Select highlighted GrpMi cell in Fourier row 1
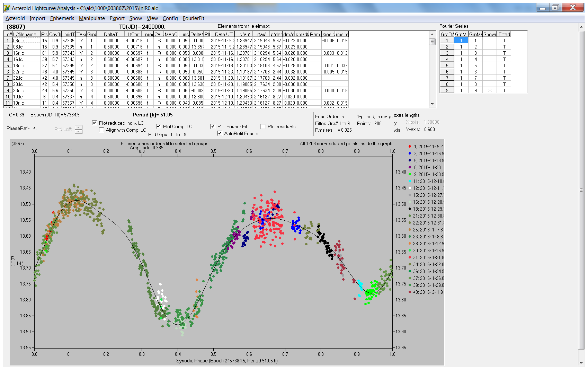Screen dimensions: 588x370 tap(461, 41)
